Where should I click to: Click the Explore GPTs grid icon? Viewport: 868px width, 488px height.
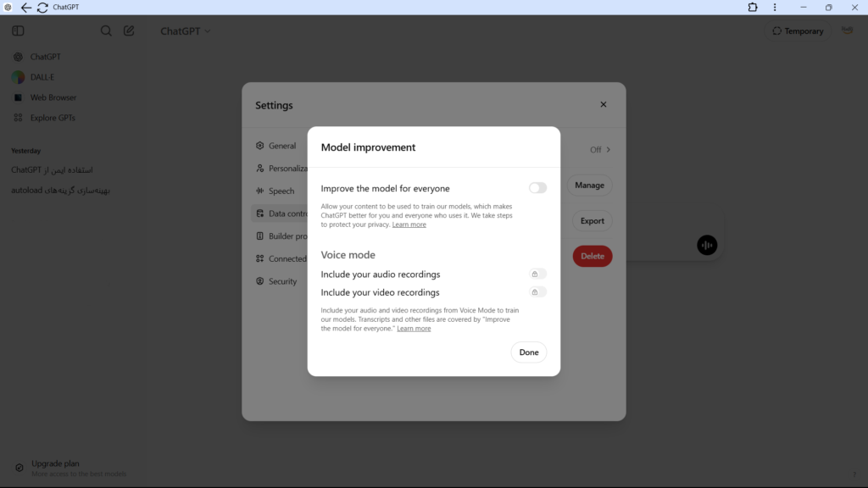click(19, 118)
